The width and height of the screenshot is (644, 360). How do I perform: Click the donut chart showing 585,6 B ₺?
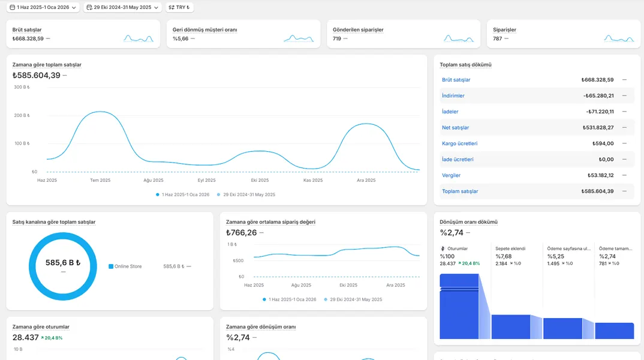point(63,266)
